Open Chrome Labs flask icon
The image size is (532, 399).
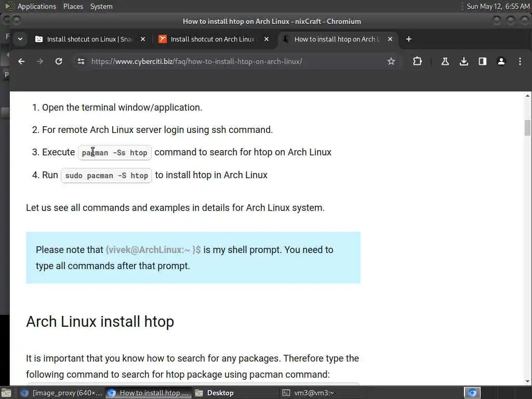(445, 61)
